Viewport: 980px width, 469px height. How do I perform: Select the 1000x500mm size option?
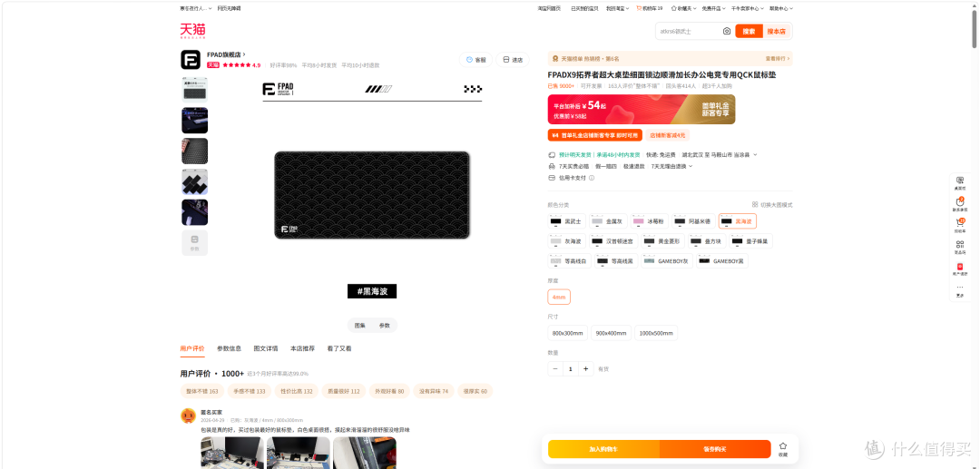tap(656, 333)
